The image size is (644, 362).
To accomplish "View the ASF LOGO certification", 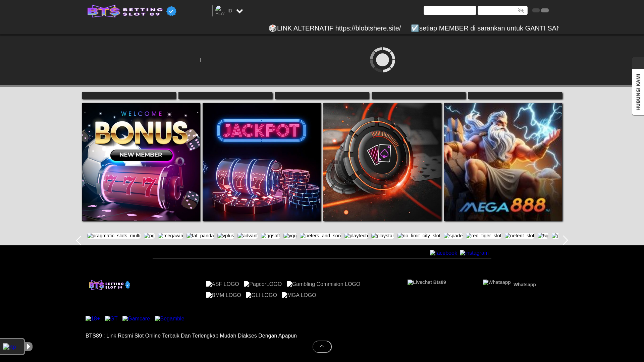I will click(x=223, y=284).
